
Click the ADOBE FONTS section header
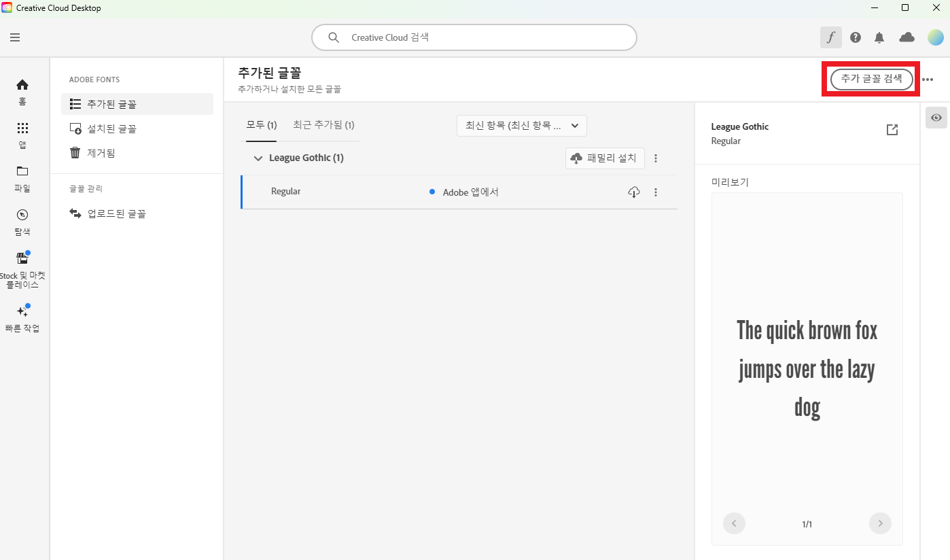[x=94, y=80]
